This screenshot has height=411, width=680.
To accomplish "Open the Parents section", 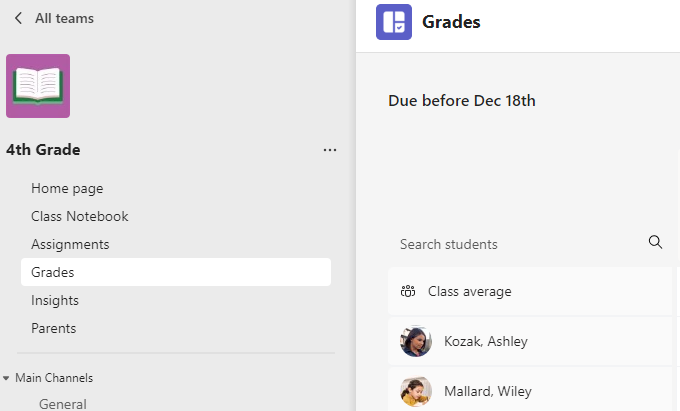I will pyautogui.click(x=54, y=328).
